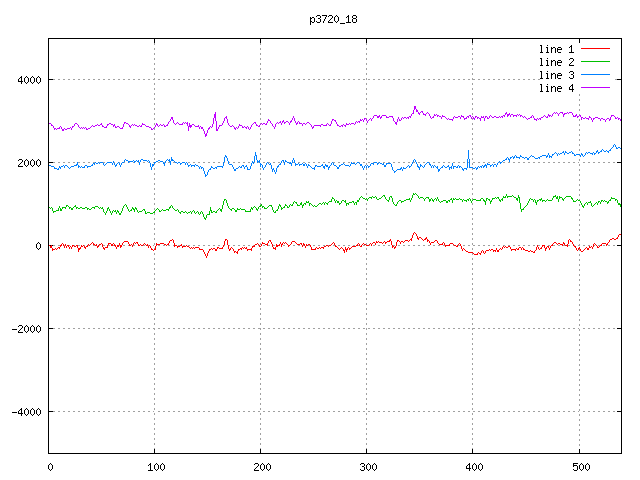Viewport: 640px width, 480px height.
Task: Select the line 2 legend label
Action: (x=557, y=62)
